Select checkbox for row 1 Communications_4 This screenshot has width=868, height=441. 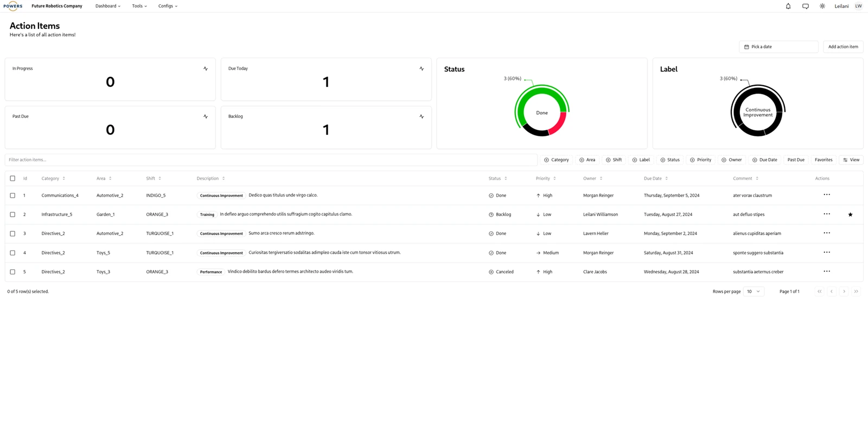[x=12, y=196]
